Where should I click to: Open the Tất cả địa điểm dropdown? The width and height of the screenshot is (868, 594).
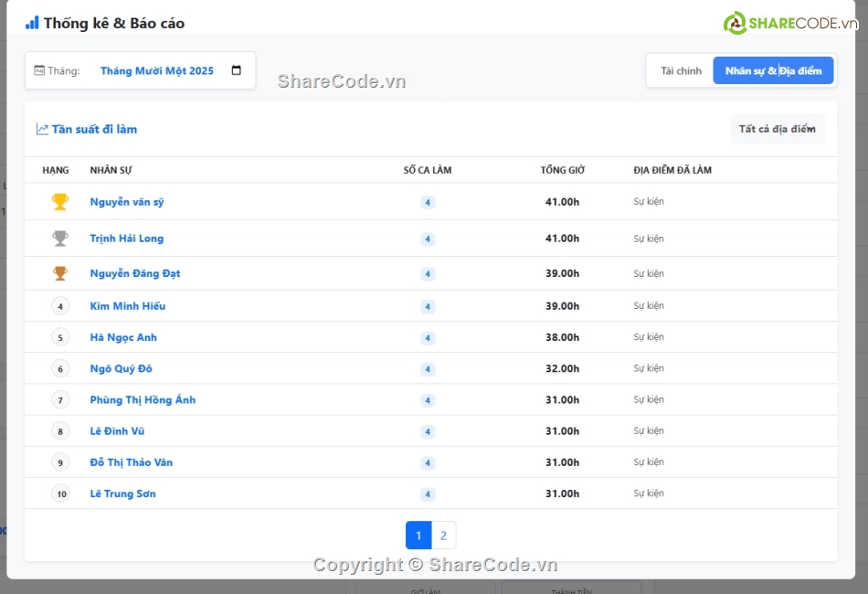(x=777, y=129)
